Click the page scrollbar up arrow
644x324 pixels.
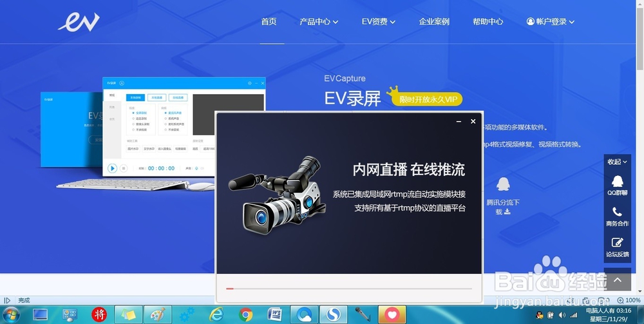640,3
